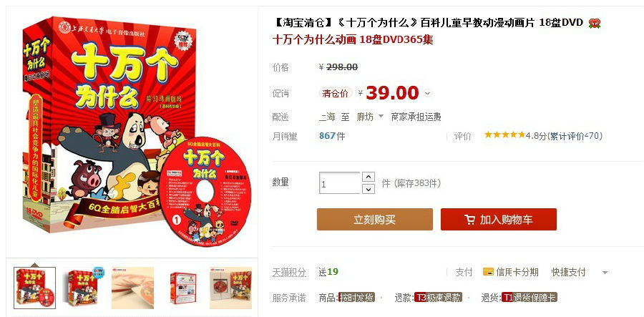644x317 pixels.
Task: Expand the promotion price details arrow
Action: (428, 94)
